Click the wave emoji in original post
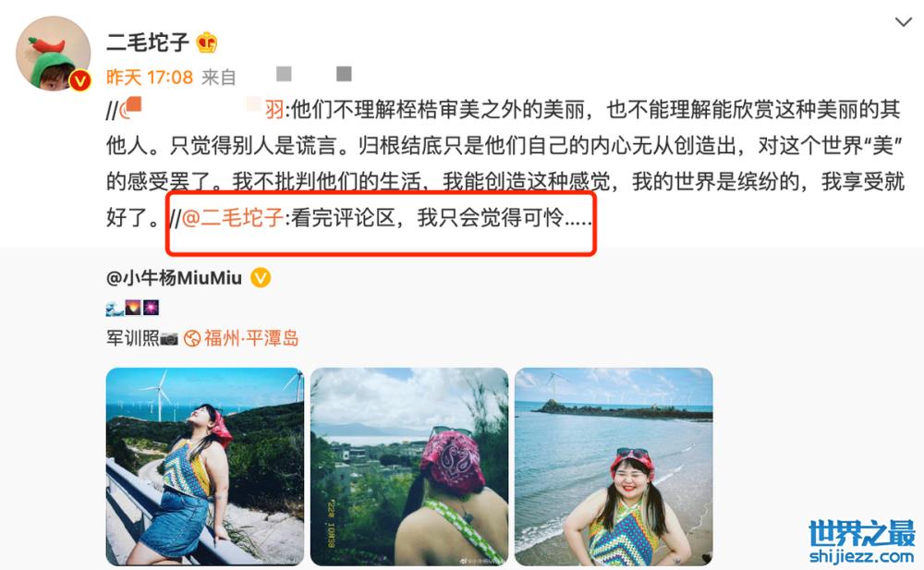Viewport: 924px width, 570px height. click(x=115, y=308)
